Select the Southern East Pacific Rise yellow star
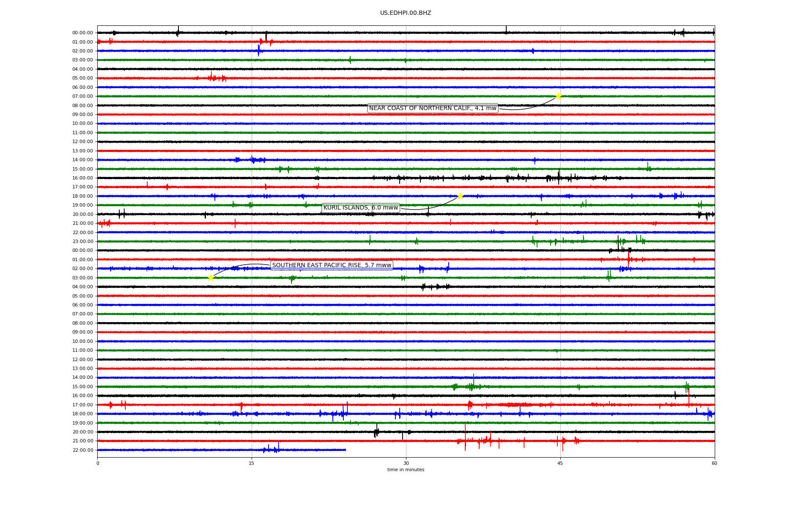Image resolution: width=812 pixels, height=508 pixels. [x=211, y=278]
